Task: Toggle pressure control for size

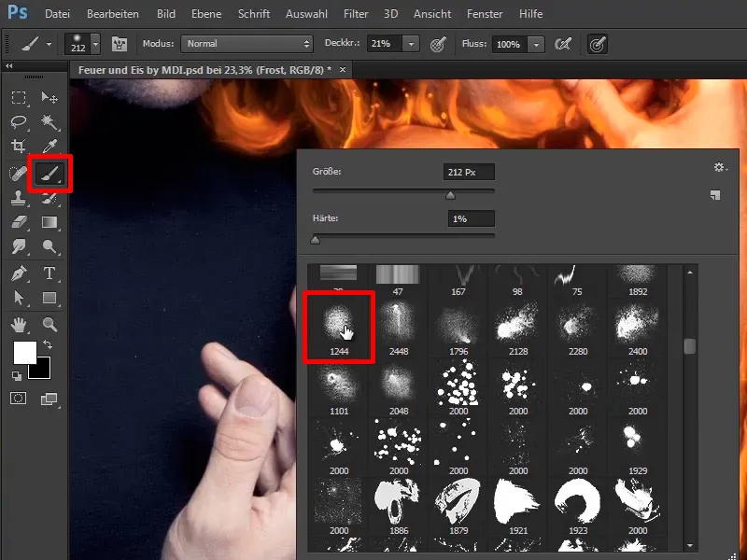Action: [x=598, y=44]
